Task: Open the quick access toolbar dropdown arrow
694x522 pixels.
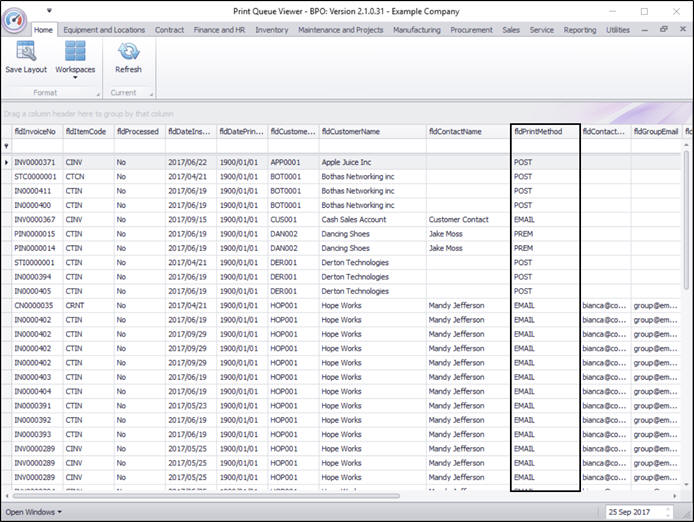Action: coord(49,11)
